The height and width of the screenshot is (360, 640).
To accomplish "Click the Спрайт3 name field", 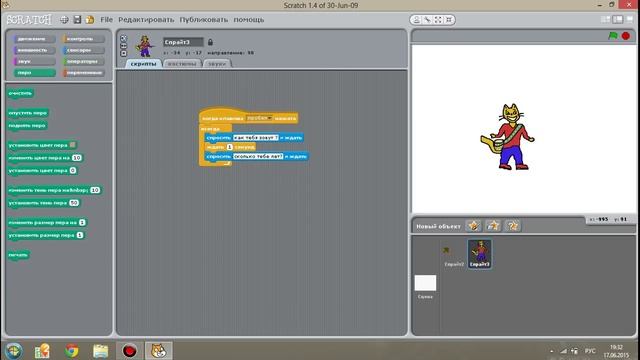I will 183,42.
